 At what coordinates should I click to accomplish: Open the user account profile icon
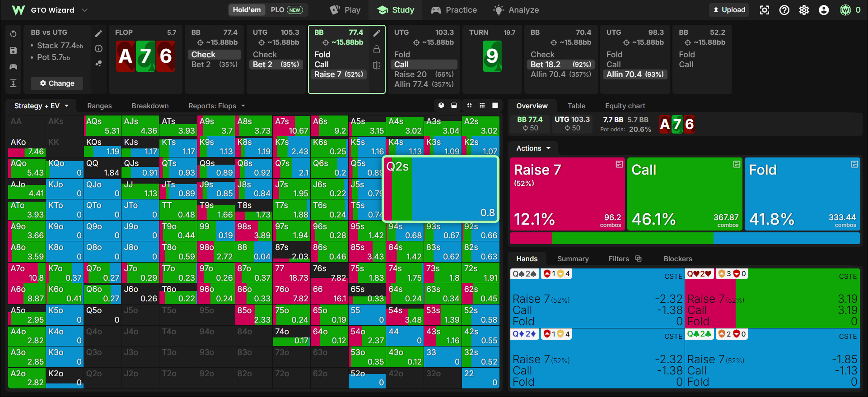pyautogui.click(x=824, y=10)
